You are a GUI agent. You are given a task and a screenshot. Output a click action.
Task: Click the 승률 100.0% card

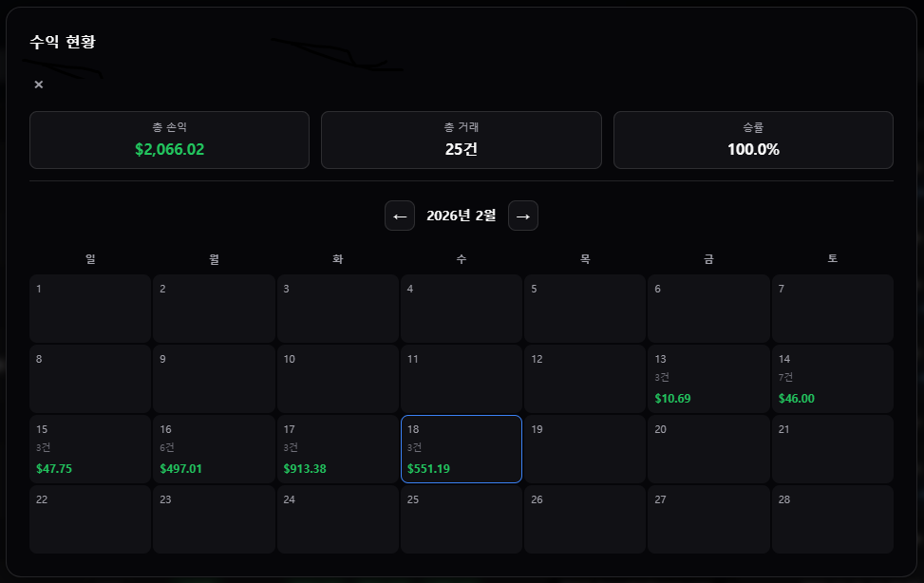pos(753,141)
